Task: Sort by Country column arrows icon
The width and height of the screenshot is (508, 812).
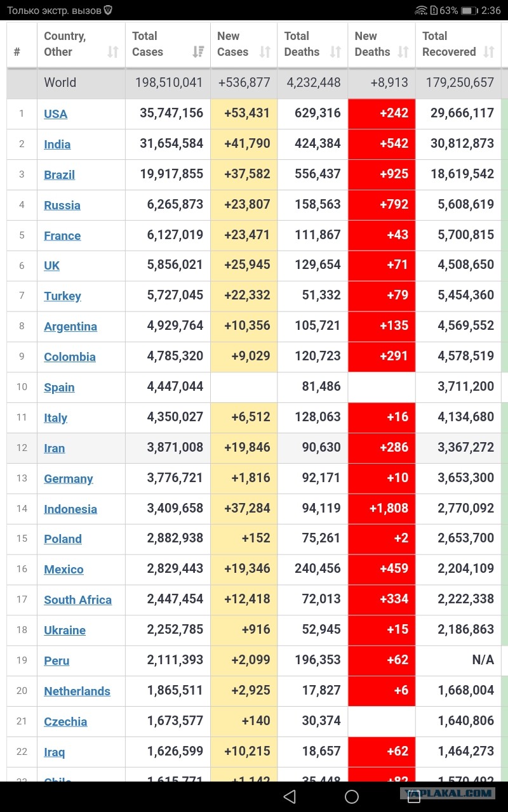Action: [x=113, y=52]
